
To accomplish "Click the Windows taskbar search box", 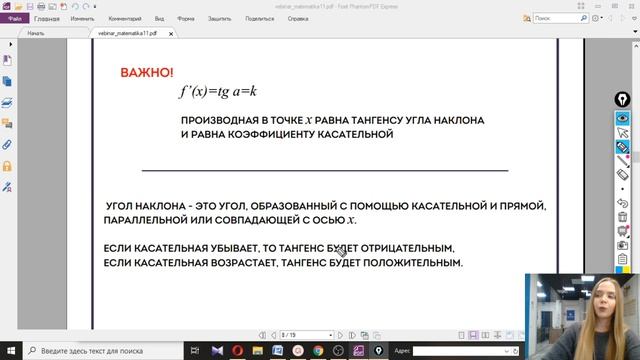I will pyautogui.click(x=103, y=351).
